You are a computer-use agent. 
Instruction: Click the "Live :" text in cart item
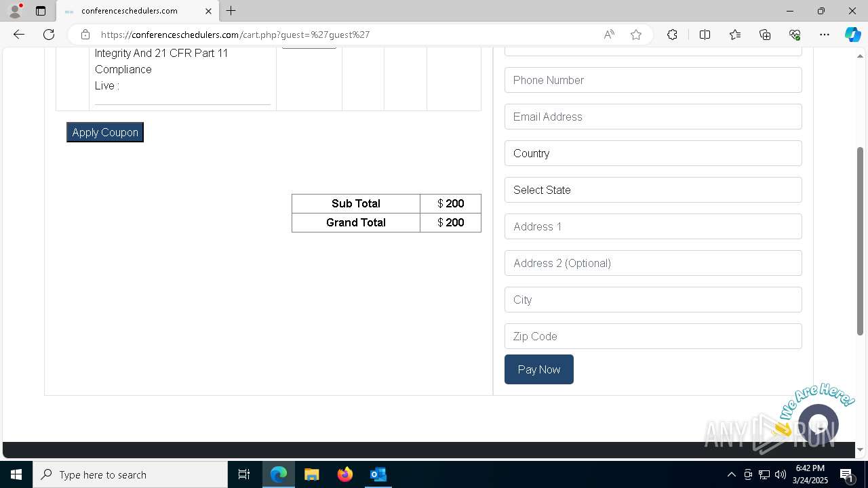[107, 85]
